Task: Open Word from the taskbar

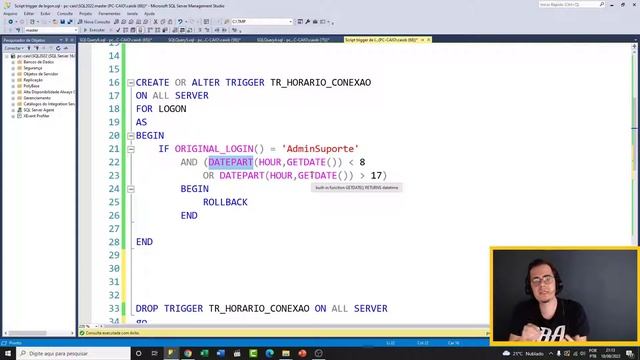Action: coord(220,353)
